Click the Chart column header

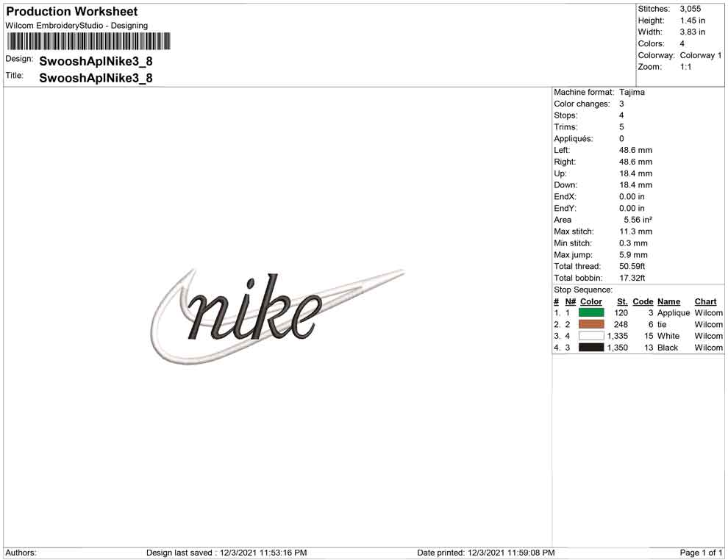706,301
